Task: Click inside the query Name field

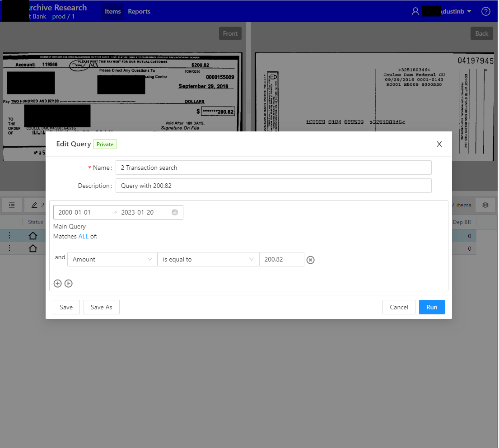Action: pyautogui.click(x=273, y=167)
